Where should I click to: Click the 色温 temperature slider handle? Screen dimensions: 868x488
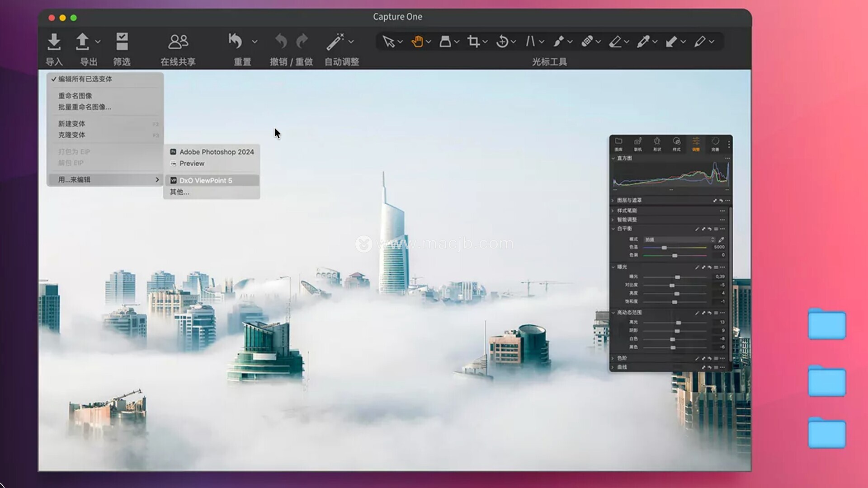click(x=664, y=248)
